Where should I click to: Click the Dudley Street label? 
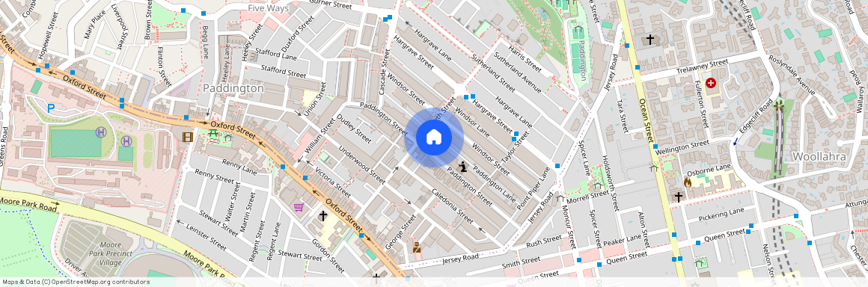354,128
